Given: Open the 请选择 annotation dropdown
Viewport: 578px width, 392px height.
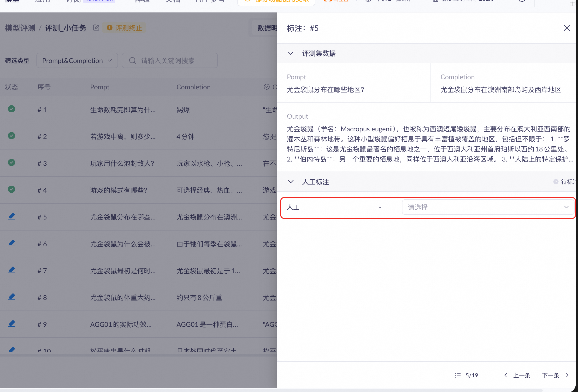Looking at the screenshot, I should click(488, 207).
